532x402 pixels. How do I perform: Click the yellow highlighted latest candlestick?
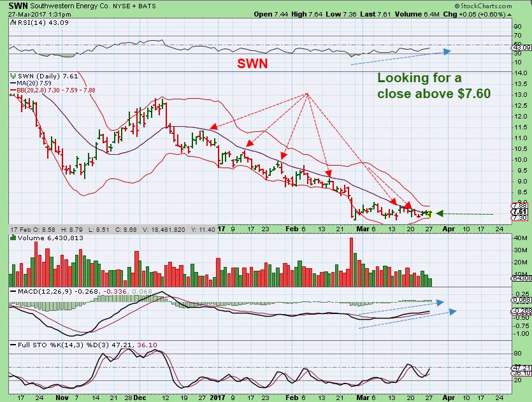[x=429, y=213]
